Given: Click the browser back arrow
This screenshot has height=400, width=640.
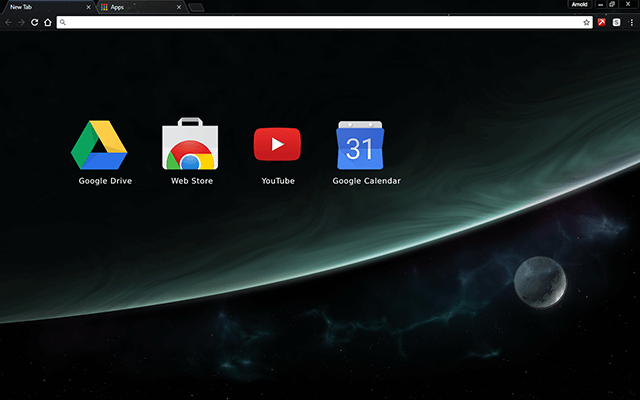Looking at the screenshot, I should 8,22.
